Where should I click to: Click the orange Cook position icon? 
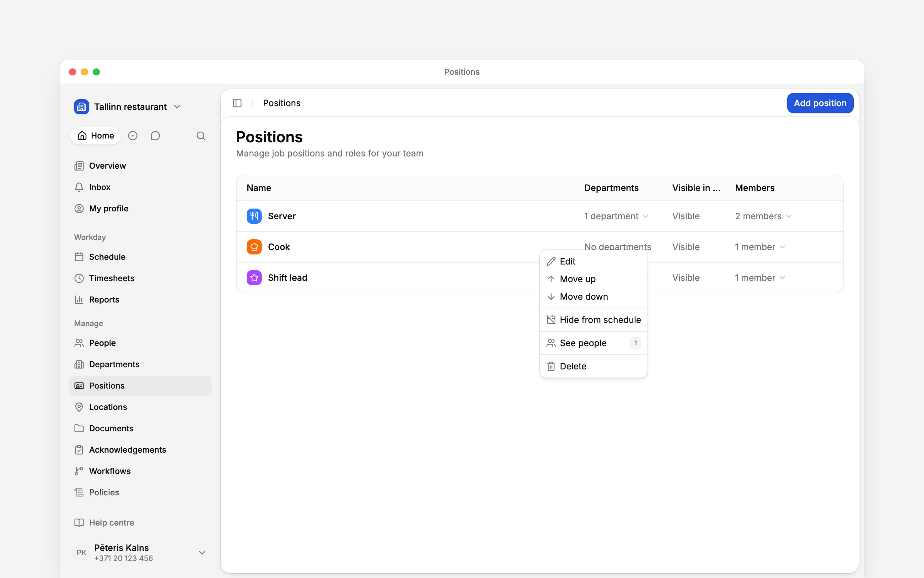pyautogui.click(x=254, y=247)
